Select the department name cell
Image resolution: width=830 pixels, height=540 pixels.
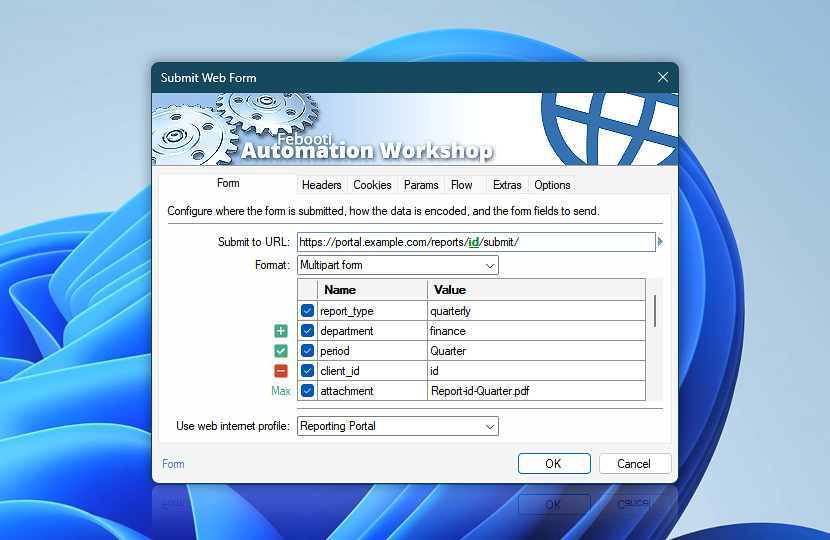pos(372,331)
